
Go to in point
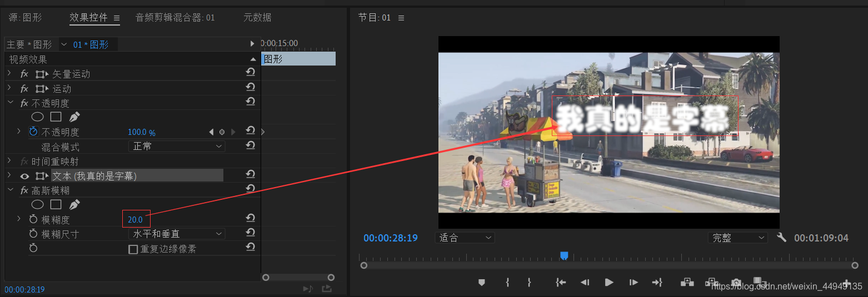(x=561, y=283)
